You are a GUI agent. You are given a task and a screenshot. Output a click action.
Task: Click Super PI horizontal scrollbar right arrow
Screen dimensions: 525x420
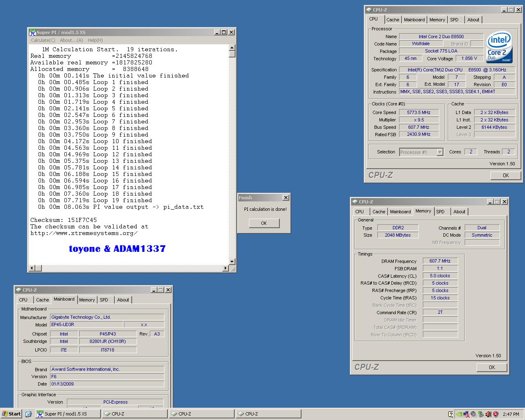(225, 268)
